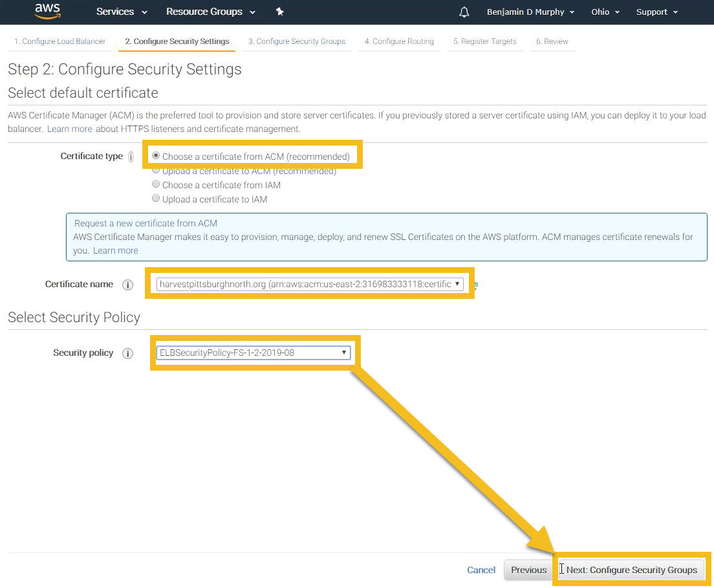Go to 4. Configure Routing tab

tap(399, 41)
